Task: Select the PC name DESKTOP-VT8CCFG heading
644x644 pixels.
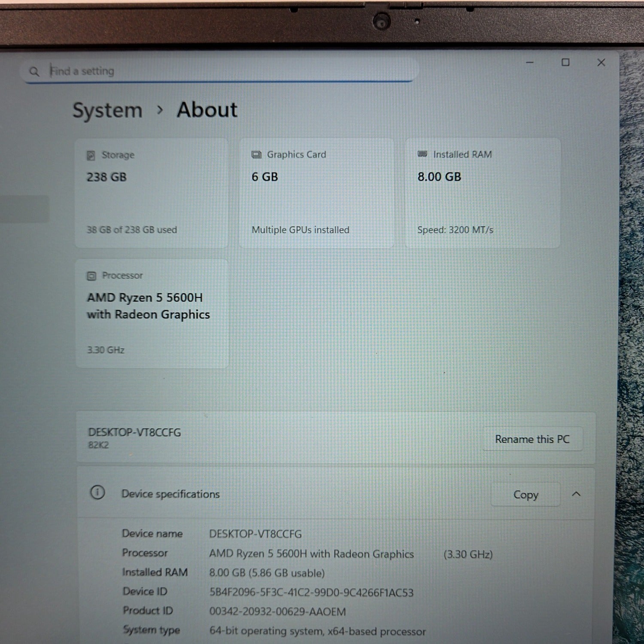Action: tap(134, 432)
